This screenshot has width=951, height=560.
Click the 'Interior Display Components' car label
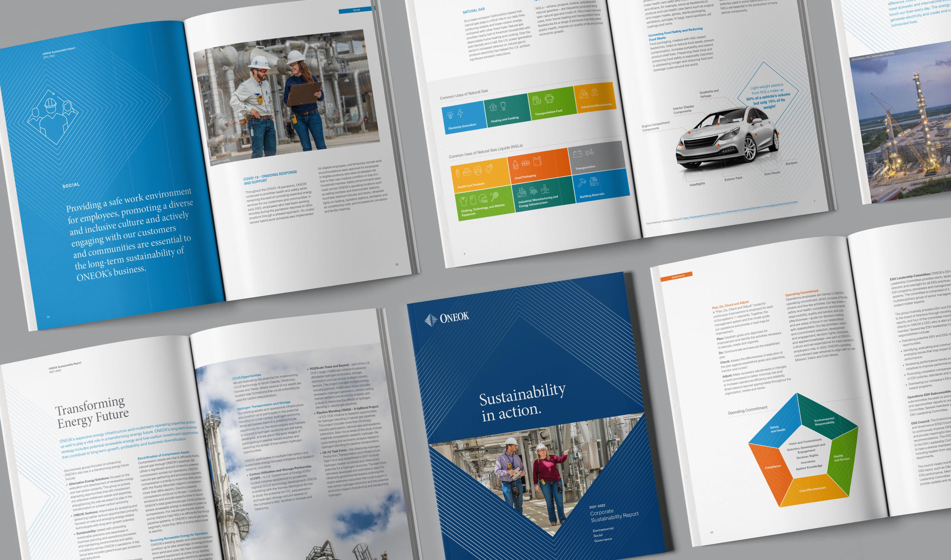click(683, 110)
